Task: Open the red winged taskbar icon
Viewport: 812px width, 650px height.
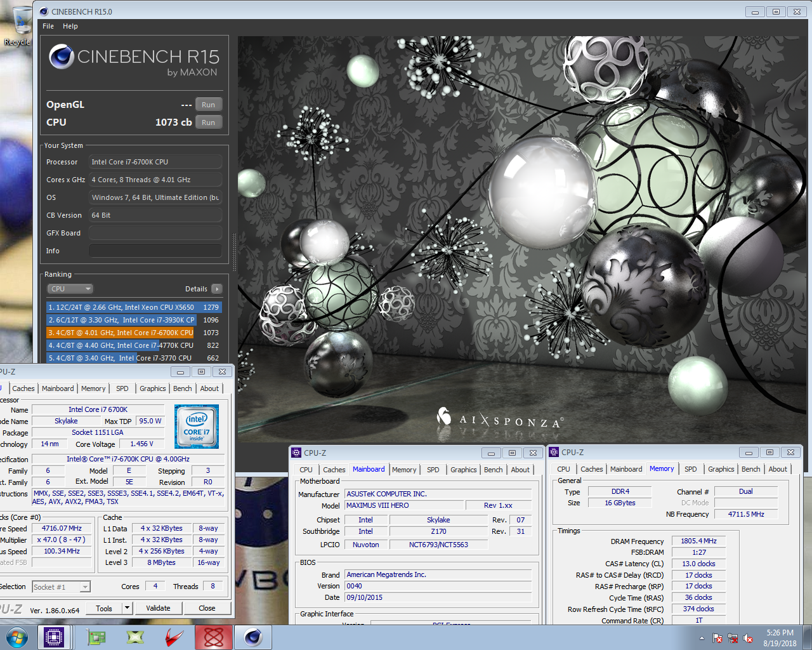Action: pos(174,637)
